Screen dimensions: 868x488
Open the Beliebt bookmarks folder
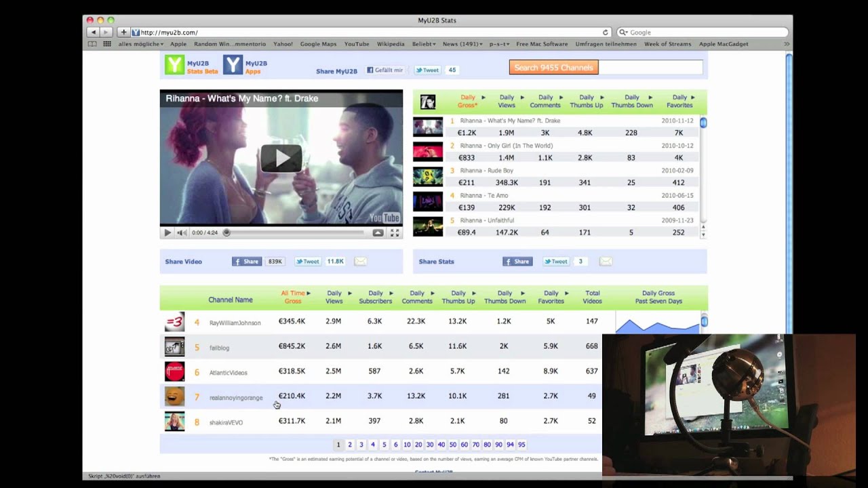pyautogui.click(x=424, y=44)
